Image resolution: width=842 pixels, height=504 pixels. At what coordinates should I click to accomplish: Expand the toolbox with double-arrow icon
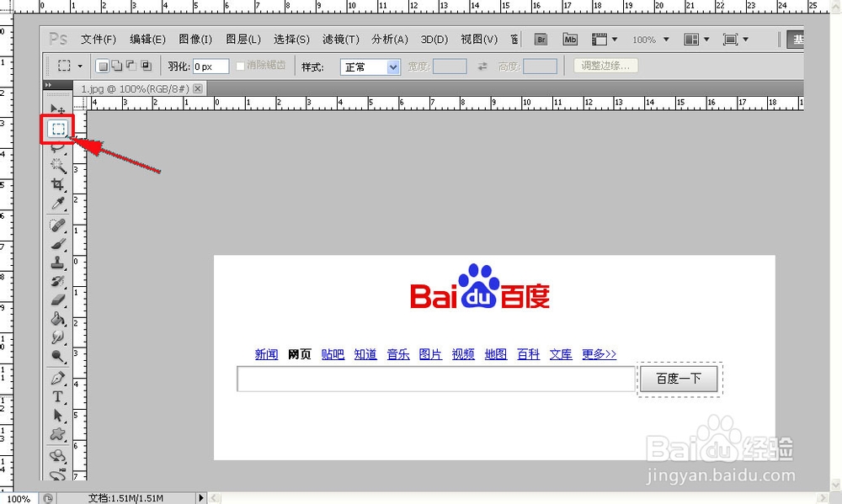[x=48, y=85]
